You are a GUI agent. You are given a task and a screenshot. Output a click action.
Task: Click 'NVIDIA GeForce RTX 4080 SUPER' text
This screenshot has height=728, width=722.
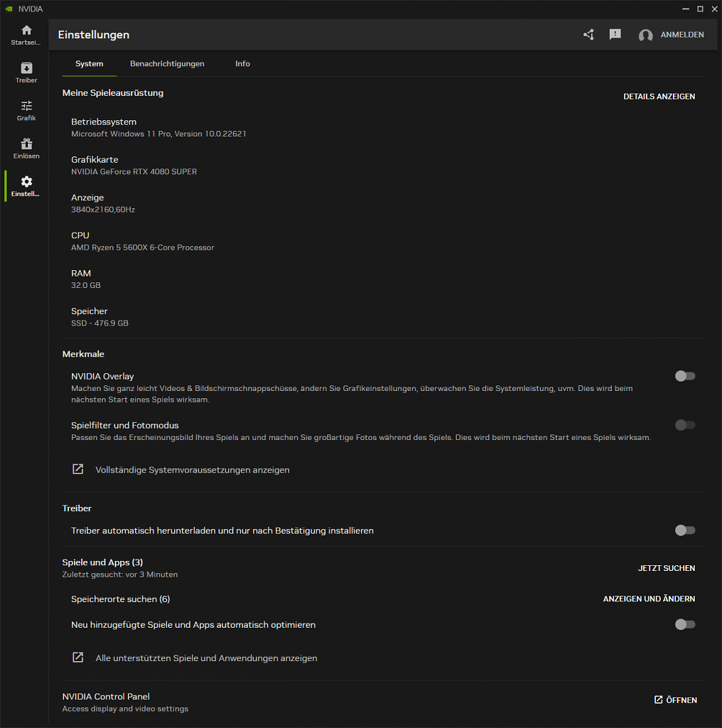(x=134, y=172)
